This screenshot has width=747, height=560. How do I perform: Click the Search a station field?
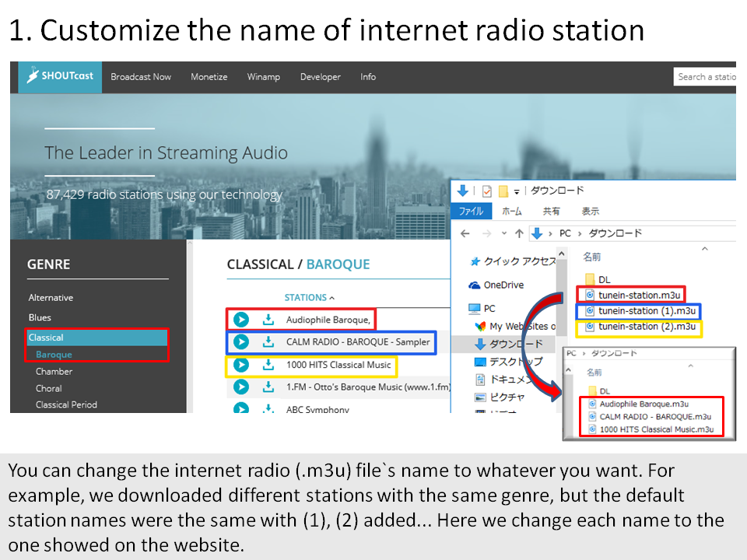click(x=705, y=77)
